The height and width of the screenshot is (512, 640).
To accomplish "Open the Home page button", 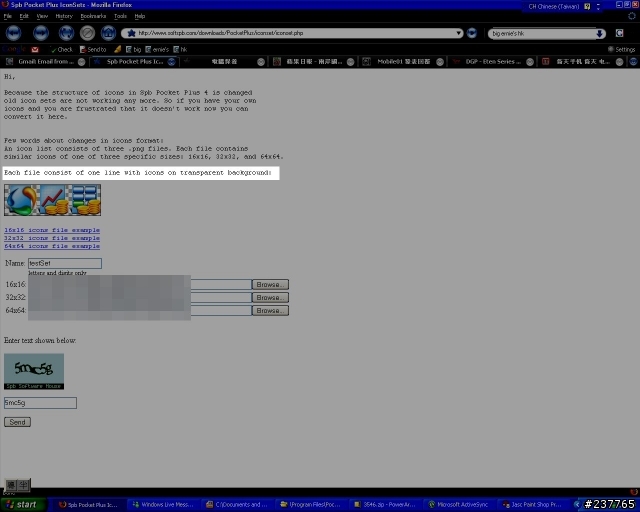I will point(108,33).
